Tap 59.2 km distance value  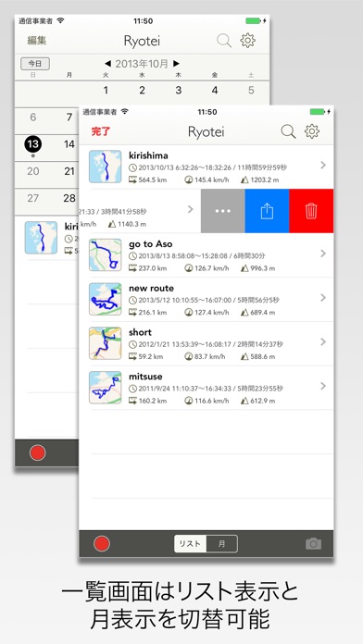[x=150, y=357]
